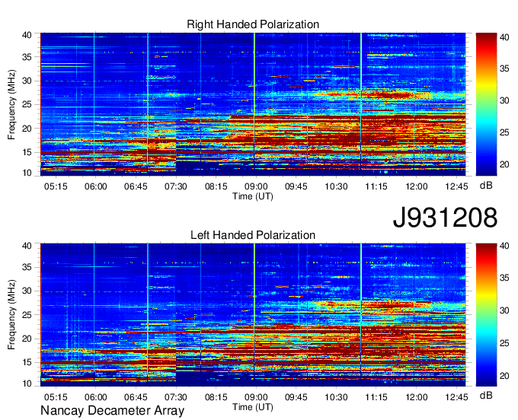Click the 07:30 tick label on the top plot
Viewport: 518px width, 420px height.
176,186
